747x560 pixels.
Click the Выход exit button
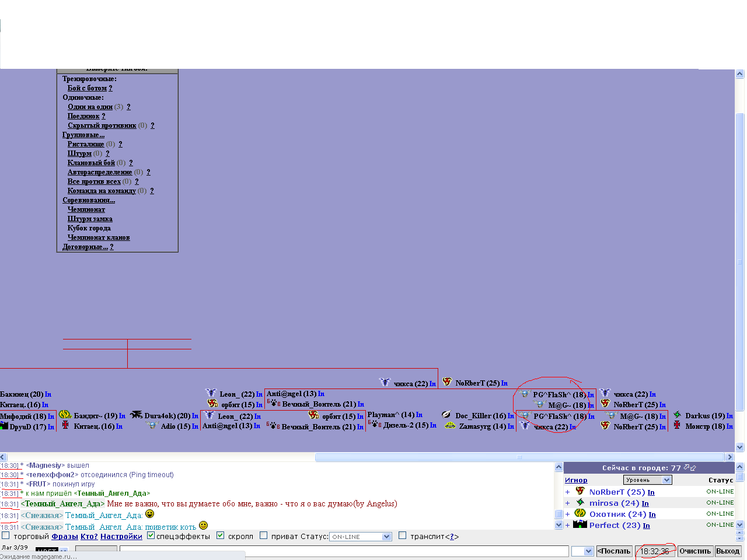(728, 551)
